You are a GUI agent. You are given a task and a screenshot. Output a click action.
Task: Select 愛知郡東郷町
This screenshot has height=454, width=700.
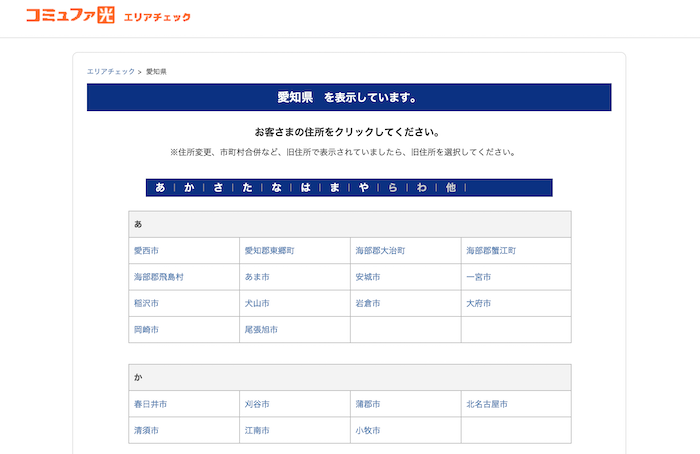tap(270, 251)
